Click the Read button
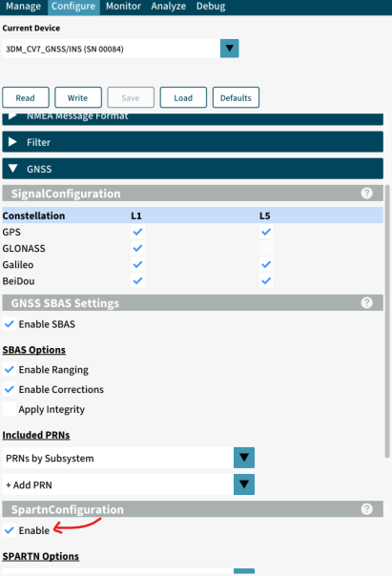Viewport: 392px width, 576px height. coord(26,97)
